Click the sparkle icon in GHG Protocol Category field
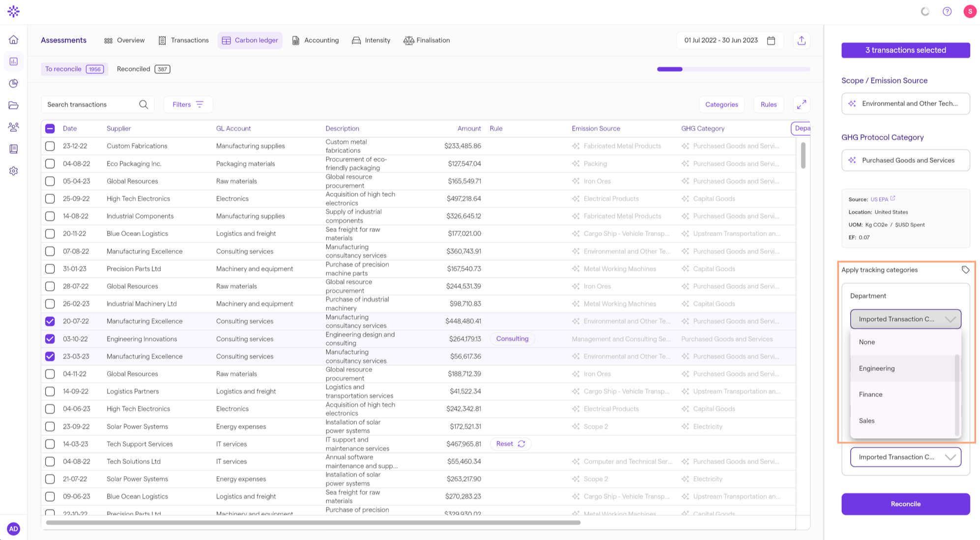 [852, 160]
